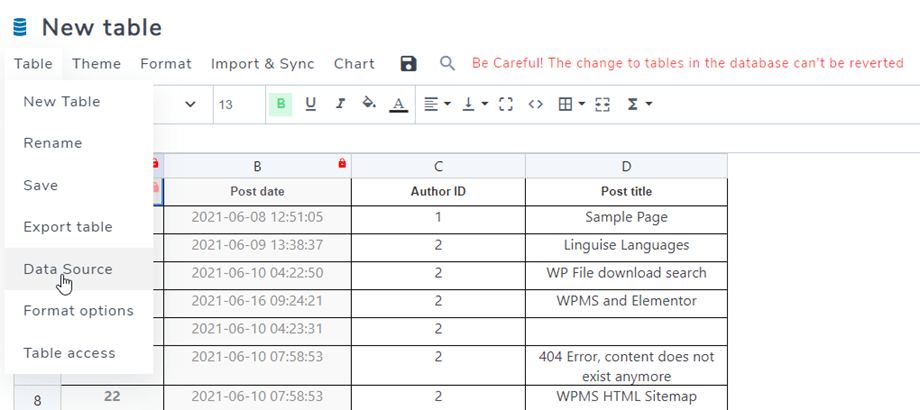This screenshot has width=920, height=410.
Task: Choose Save from the Table menu
Action: [79, 185]
